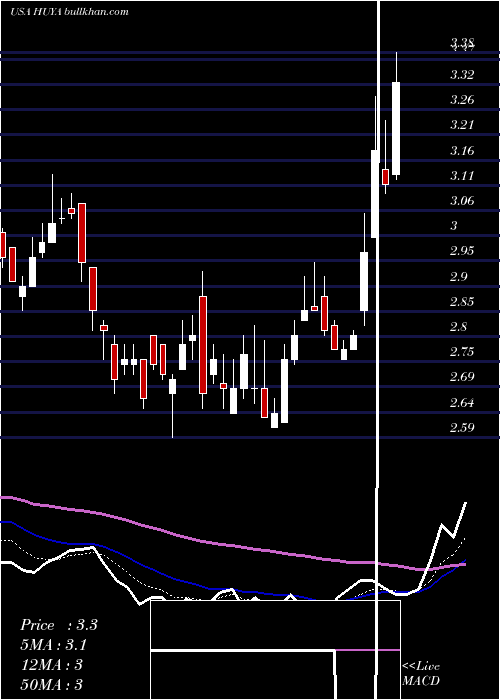This screenshot has width=500, height=700.
Task: Select the large red candle near 2.75
Action: [x=203, y=345]
